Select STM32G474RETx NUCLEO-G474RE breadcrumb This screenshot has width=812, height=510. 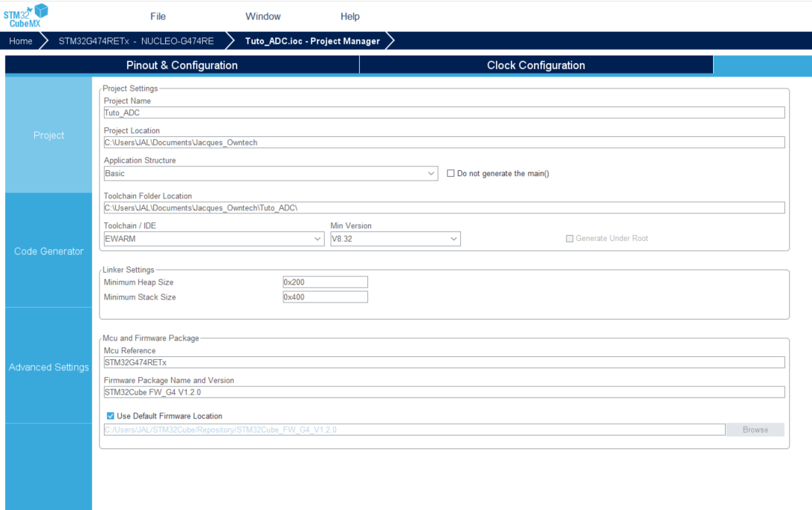pos(136,41)
